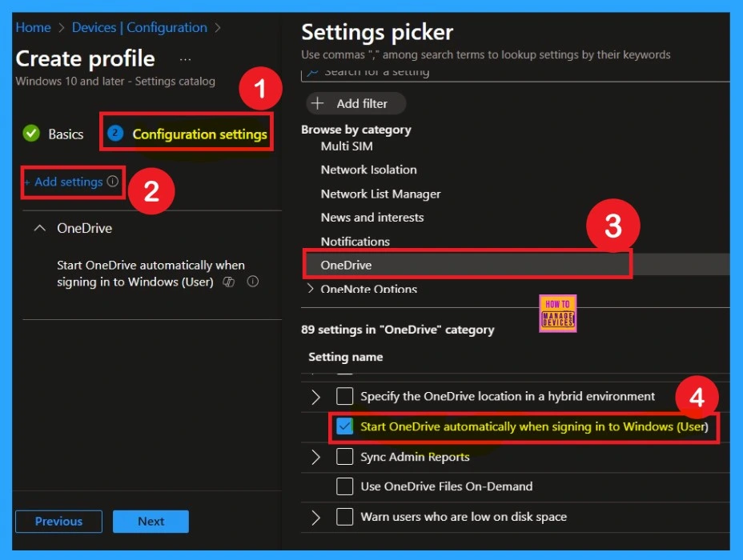The width and height of the screenshot is (743, 560).
Task: Click the info icon beside Add settings
Action: (112, 182)
